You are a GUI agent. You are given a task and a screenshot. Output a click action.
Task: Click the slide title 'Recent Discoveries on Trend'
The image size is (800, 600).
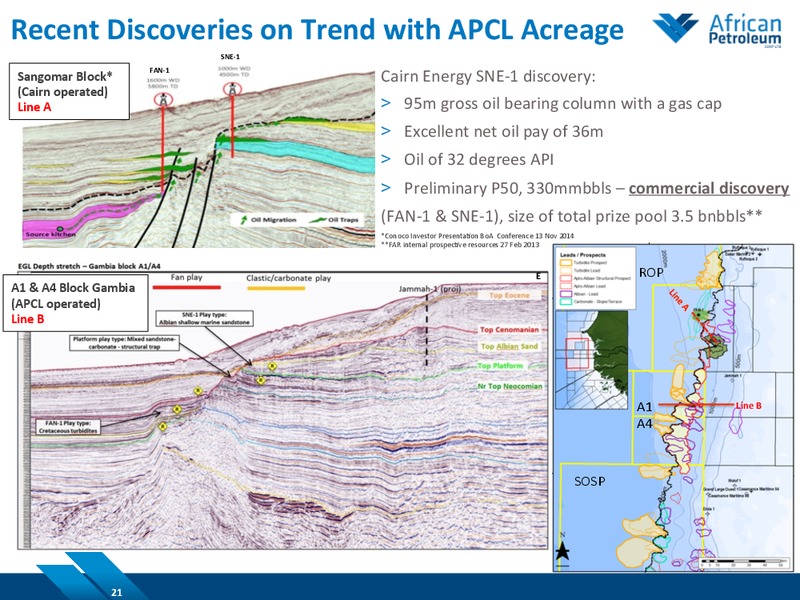[316, 29]
